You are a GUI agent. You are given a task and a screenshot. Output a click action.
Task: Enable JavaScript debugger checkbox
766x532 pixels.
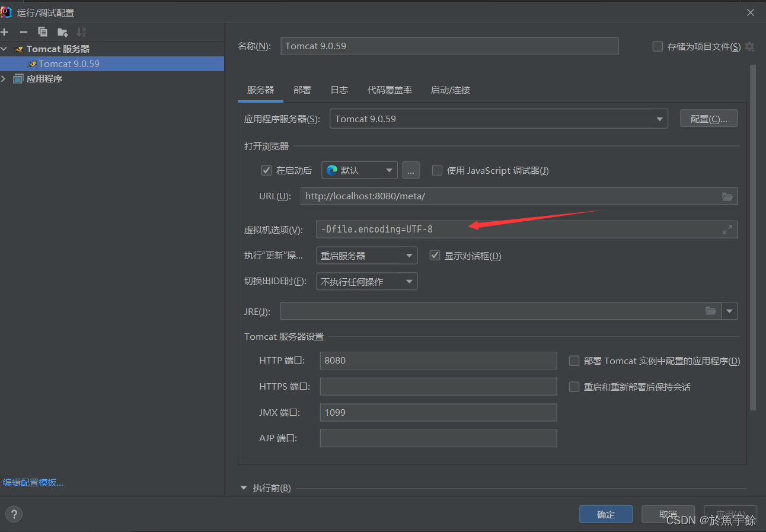437,170
